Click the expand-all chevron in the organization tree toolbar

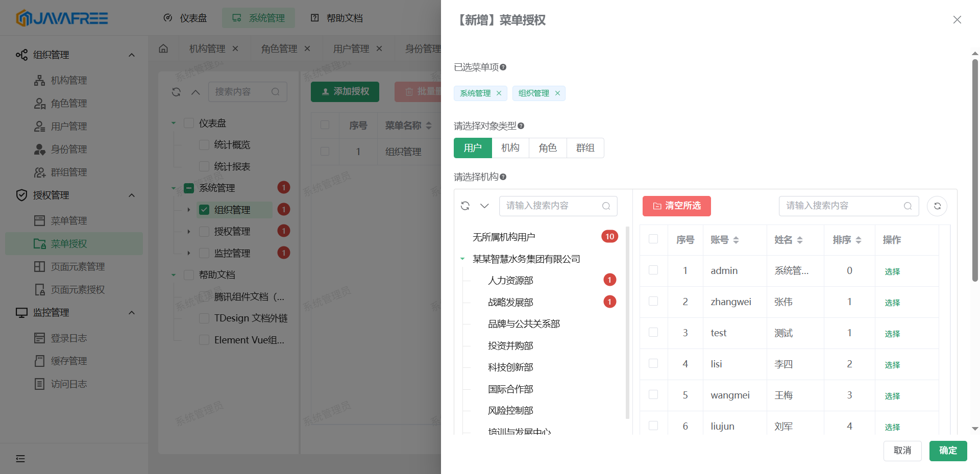click(x=484, y=206)
